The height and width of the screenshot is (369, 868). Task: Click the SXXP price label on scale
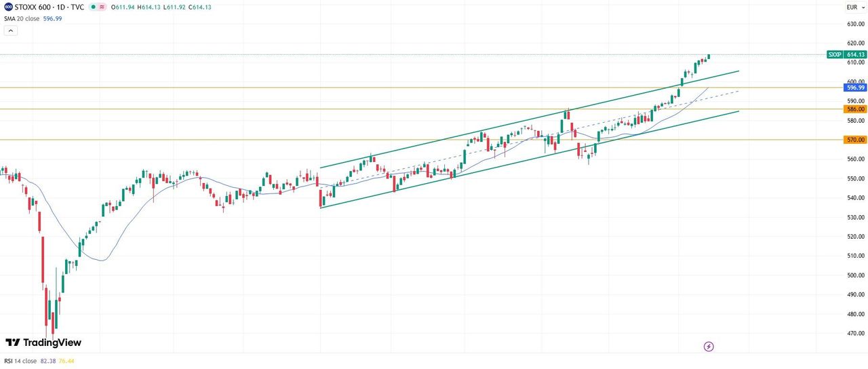[x=834, y=54]
